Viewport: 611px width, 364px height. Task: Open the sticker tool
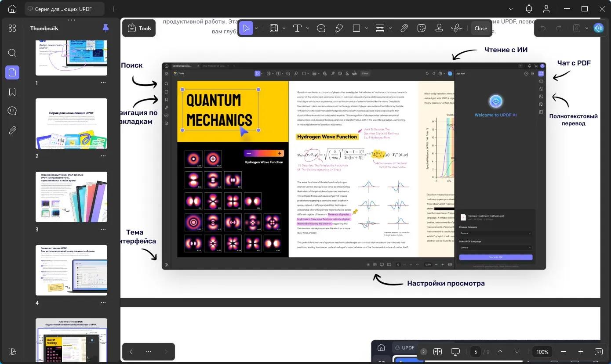422,28
